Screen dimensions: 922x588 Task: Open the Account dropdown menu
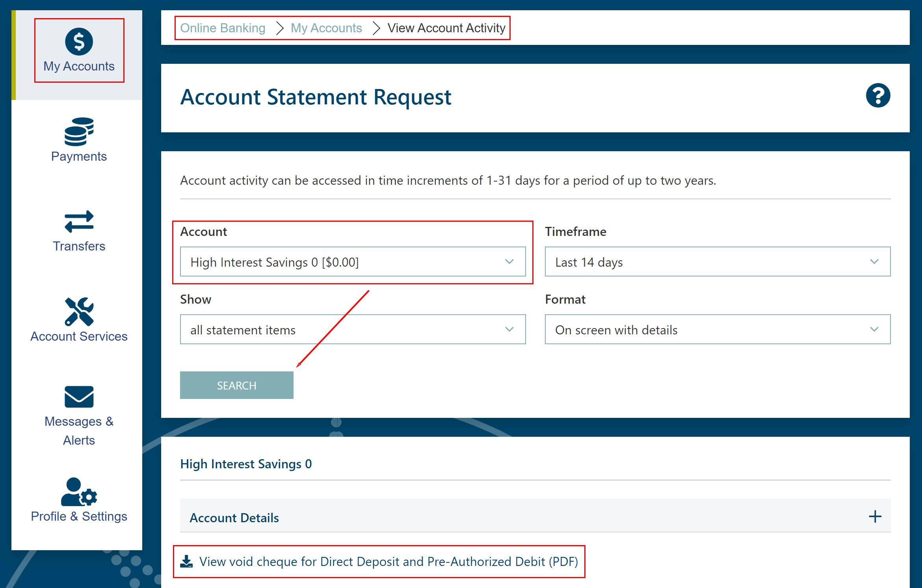[352, 262]
